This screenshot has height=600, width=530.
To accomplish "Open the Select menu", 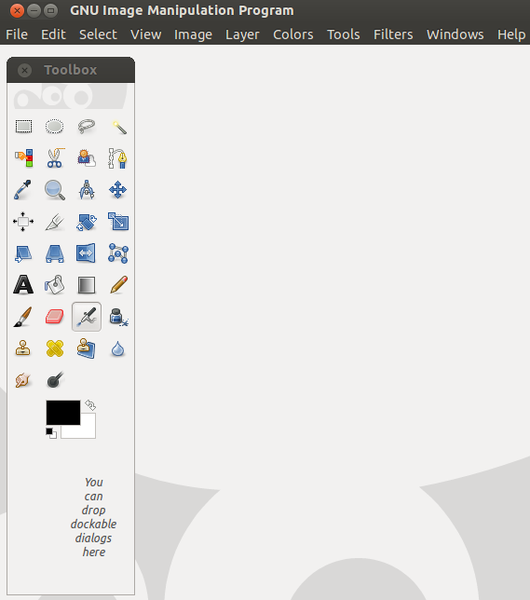I will 98,35.
